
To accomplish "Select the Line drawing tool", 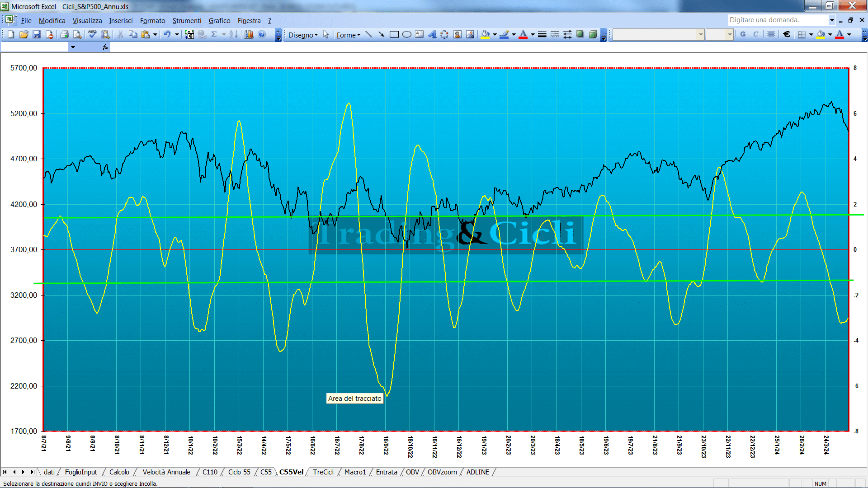I will tap(369, 35).
